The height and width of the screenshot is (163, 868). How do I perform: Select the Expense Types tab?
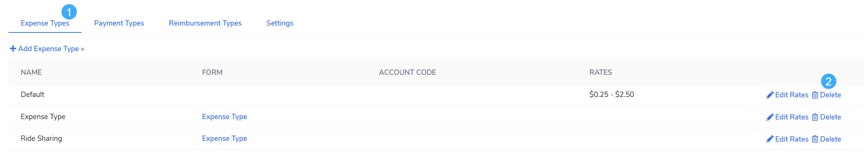pos(45,23)
